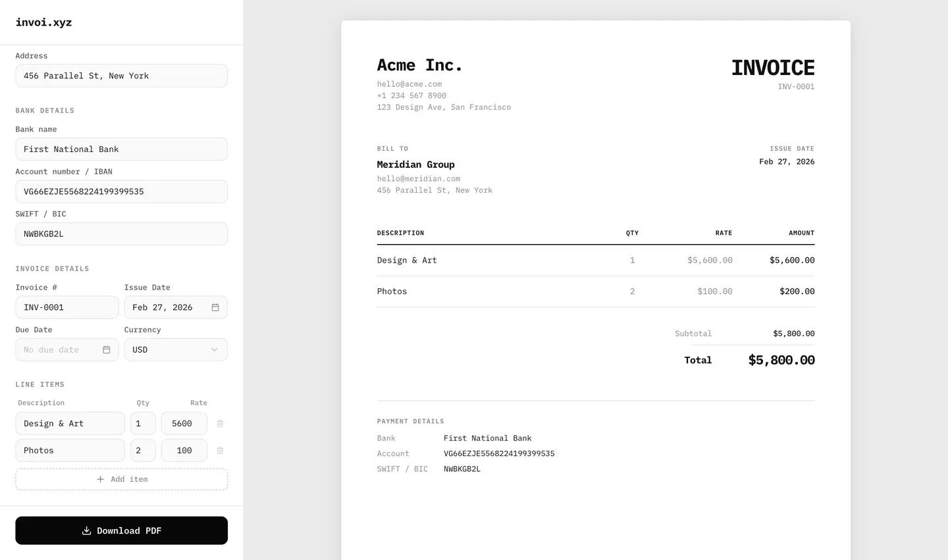Change the Photos quantity field

(x=142, y=451)
